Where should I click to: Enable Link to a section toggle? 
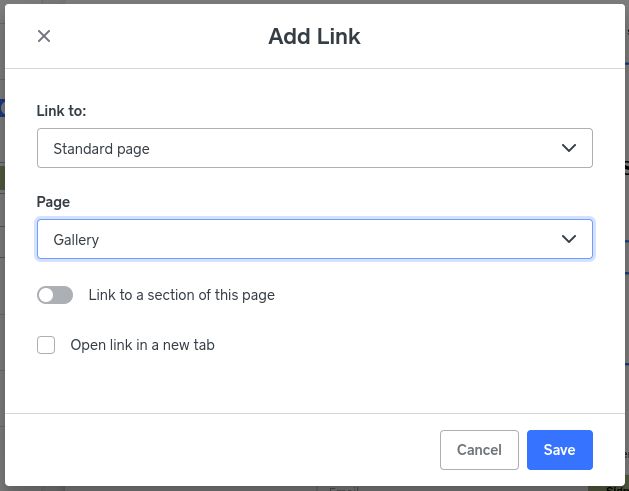pos(55,295)
